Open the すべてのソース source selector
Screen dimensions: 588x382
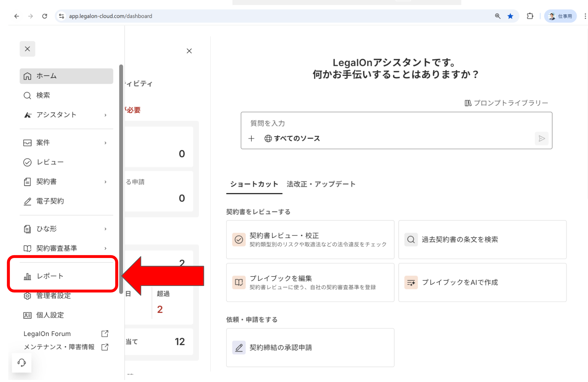[292, 139]
